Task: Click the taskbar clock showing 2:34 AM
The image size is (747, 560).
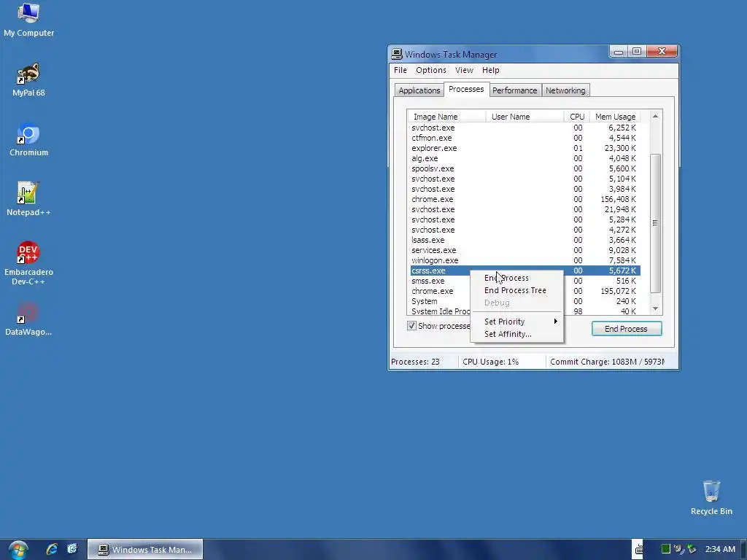Action: coord(720,549)
